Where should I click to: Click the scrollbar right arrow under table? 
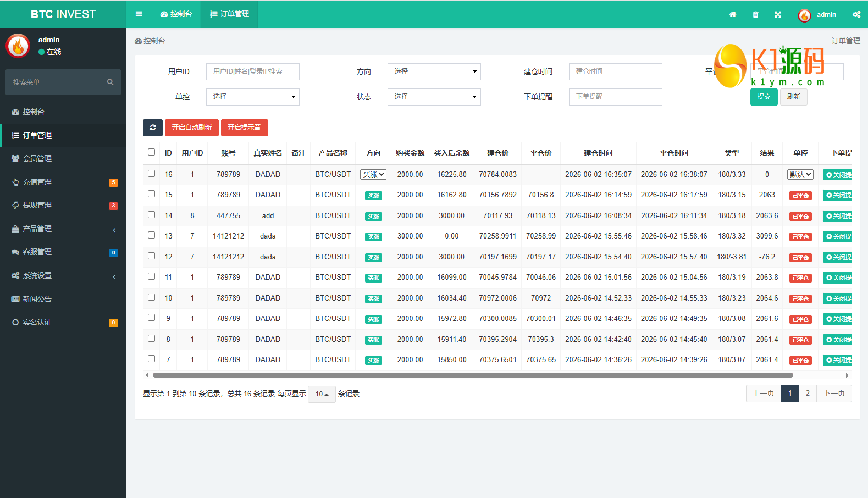pyautogui.click(x=847, y=375)
